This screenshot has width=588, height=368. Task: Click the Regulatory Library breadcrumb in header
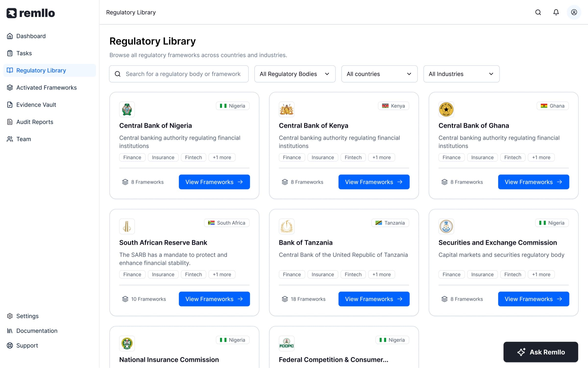131,12
